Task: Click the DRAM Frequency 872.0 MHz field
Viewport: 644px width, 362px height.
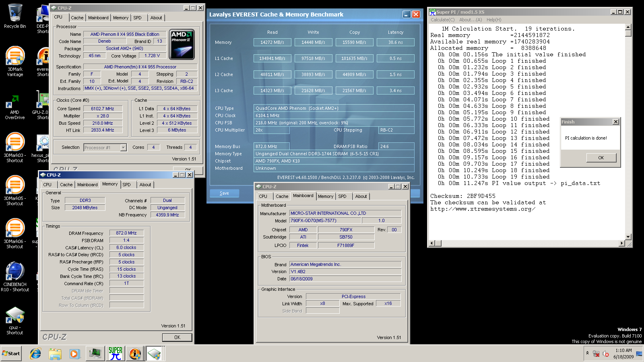Action: (126, 233)
